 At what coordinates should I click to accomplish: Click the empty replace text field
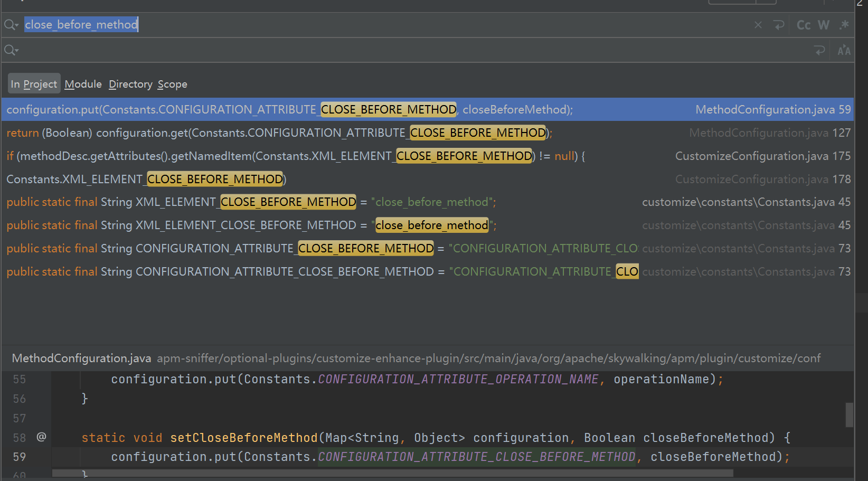pos(412,50)
